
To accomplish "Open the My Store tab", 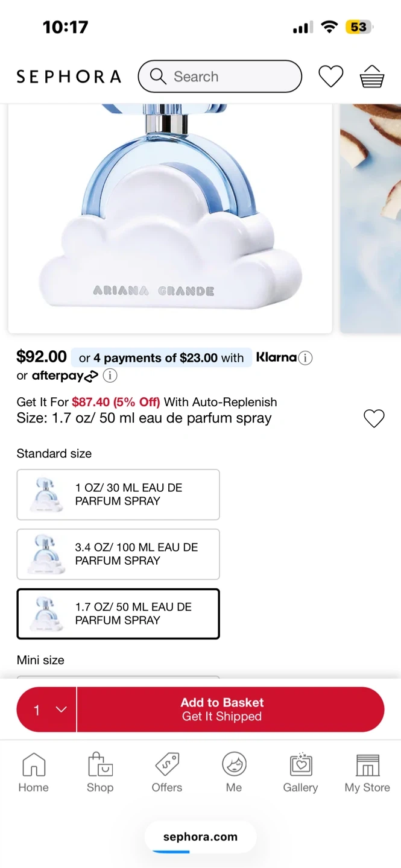I will point(367,773).
